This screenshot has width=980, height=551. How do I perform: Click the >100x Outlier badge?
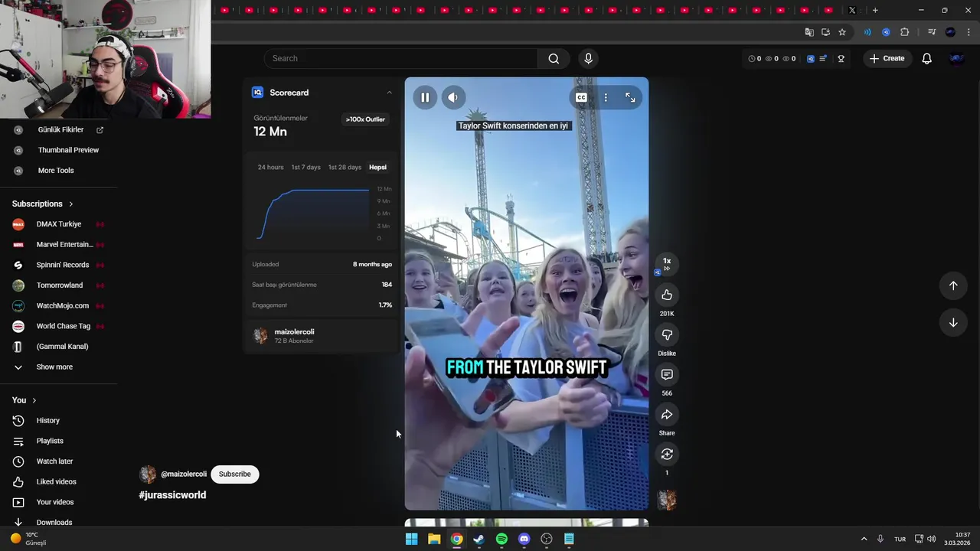point(365,119)
